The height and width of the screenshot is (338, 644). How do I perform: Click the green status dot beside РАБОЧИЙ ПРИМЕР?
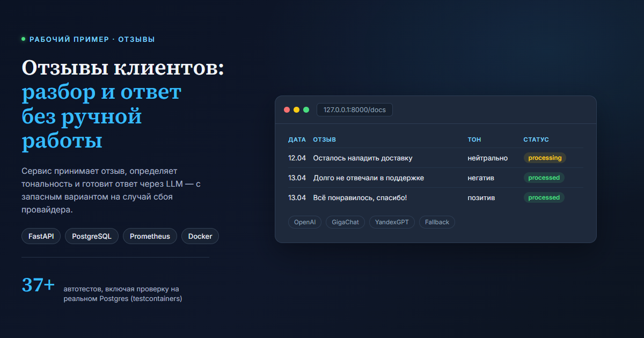coord(24,39)
